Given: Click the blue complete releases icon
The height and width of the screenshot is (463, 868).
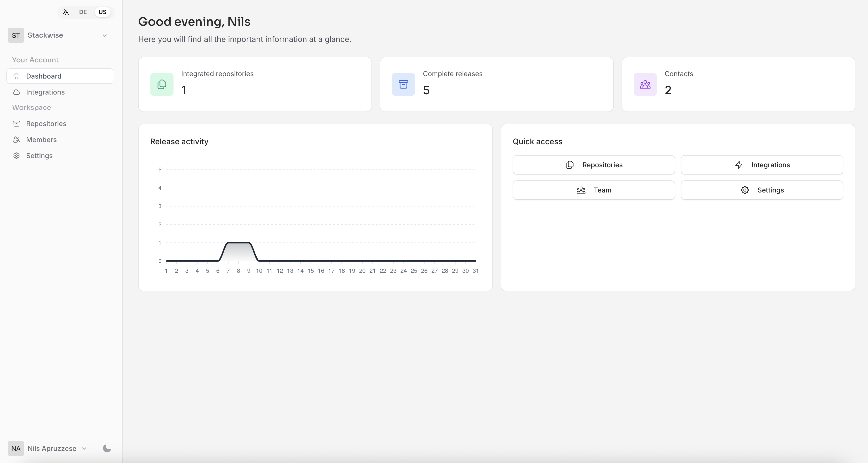Looking at the screenshot, I should (x=403, y=84).
